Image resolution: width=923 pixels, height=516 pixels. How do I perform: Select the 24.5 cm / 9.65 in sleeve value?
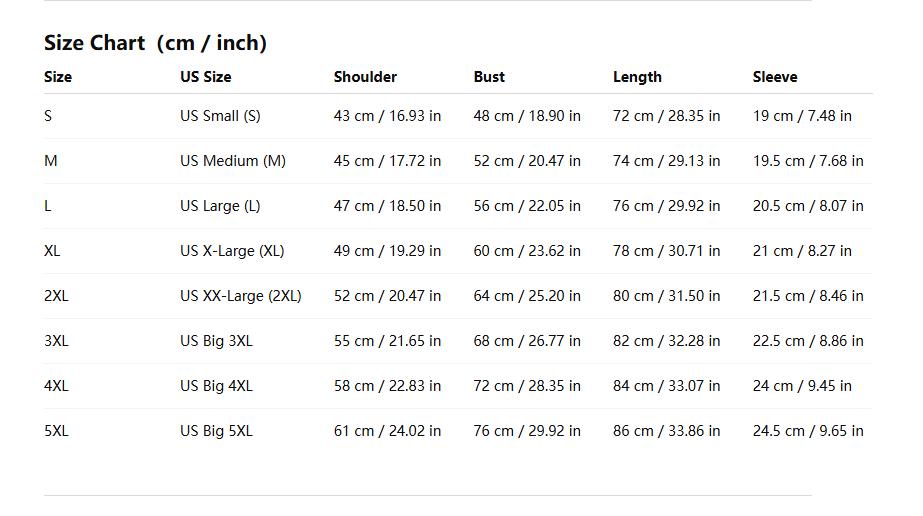tap(808, 431)
